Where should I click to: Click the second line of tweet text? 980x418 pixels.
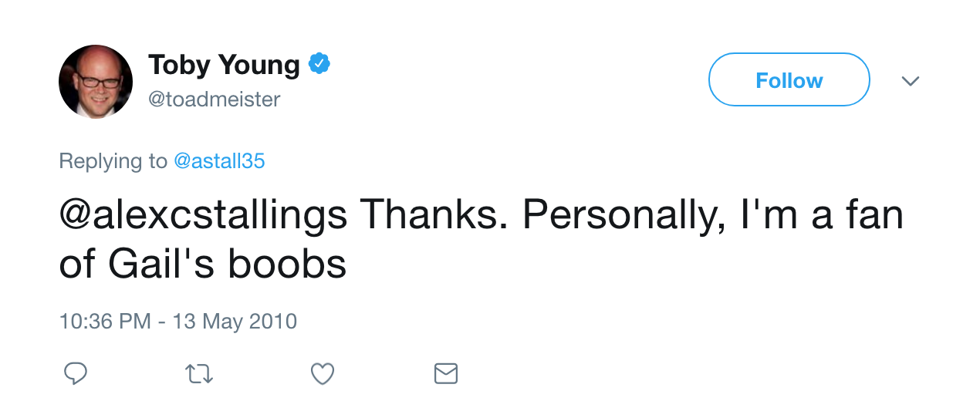203,265
